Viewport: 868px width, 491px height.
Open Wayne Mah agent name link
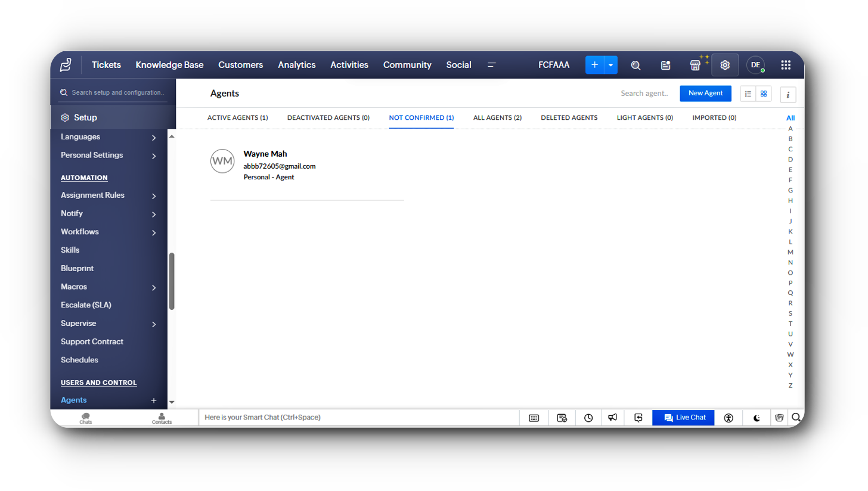tap(265, 154)
